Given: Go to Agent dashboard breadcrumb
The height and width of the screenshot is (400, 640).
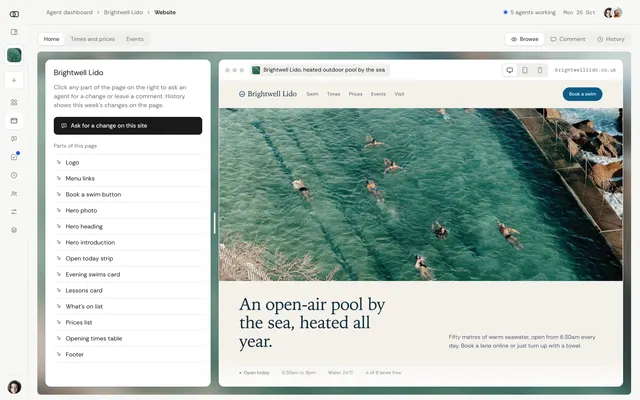Looking at the screenshot, I should (69, 13).
